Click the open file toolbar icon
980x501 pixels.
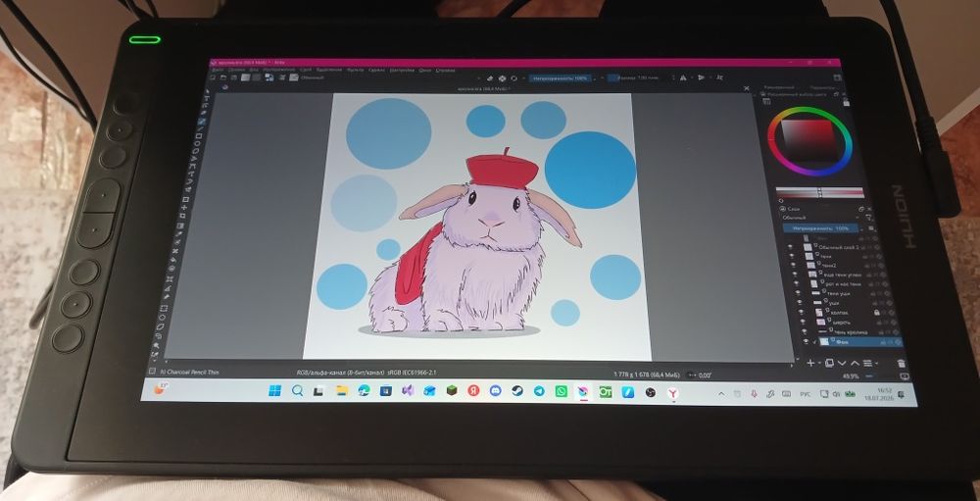click(223, 76)
